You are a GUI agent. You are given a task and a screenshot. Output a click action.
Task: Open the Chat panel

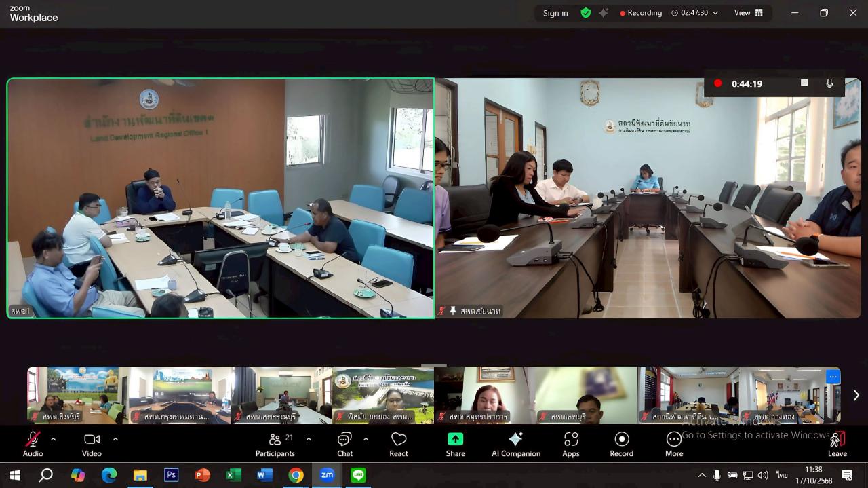344,444
